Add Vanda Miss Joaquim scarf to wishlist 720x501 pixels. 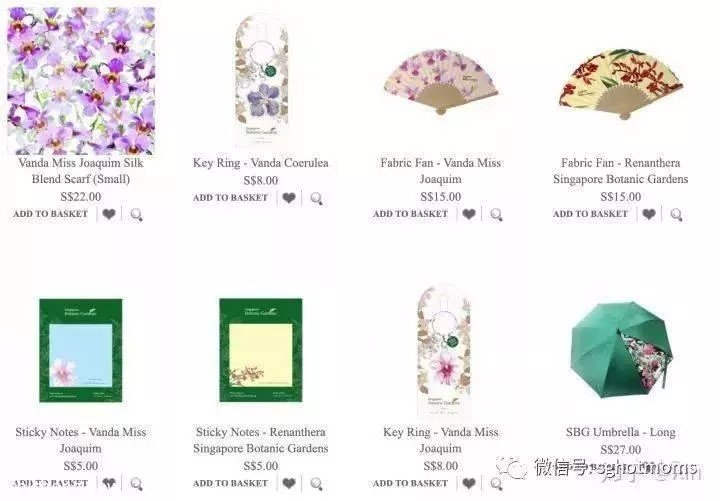click(109, 214)
